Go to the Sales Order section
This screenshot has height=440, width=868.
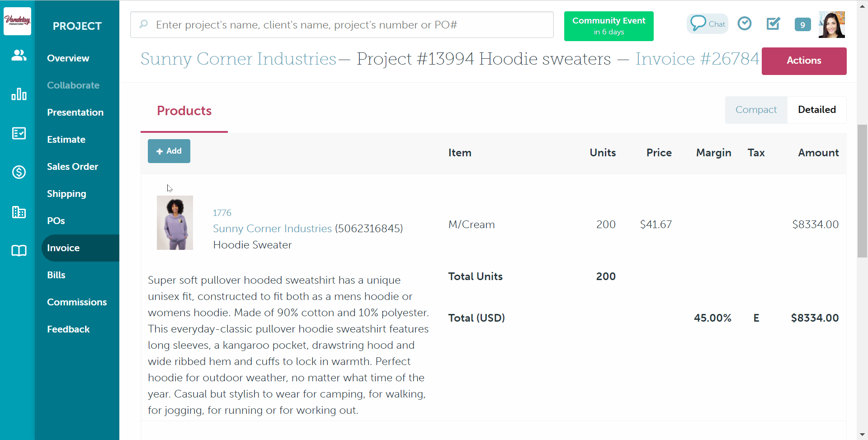tap(72, 167)
